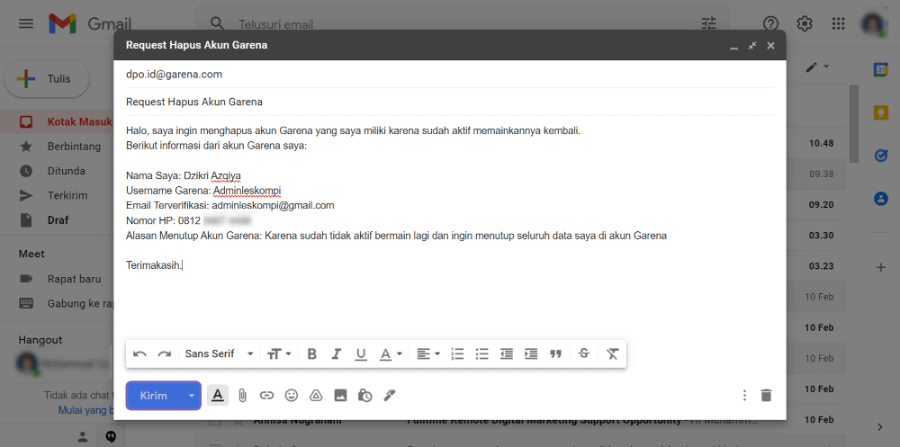Click the Kirim send button
Screen dimensions: 900x447
[154, 395]
